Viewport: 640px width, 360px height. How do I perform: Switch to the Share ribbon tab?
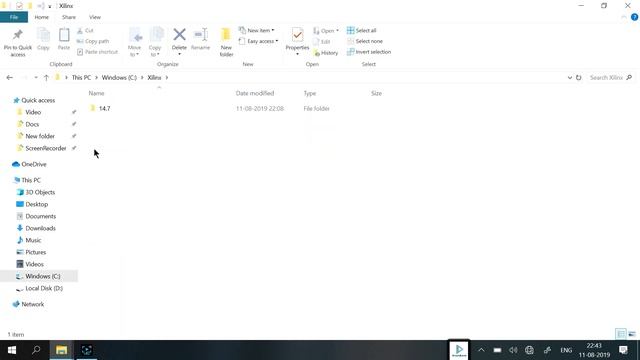(x=69, y=17)
